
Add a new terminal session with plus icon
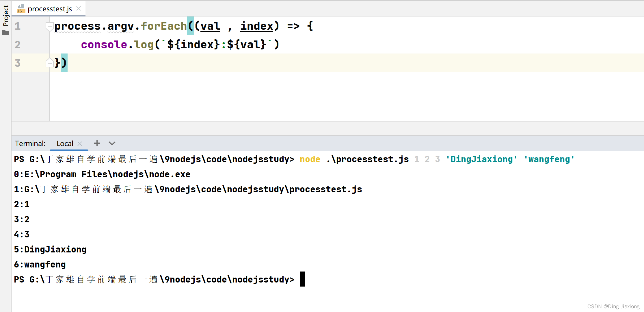(97, 143)
